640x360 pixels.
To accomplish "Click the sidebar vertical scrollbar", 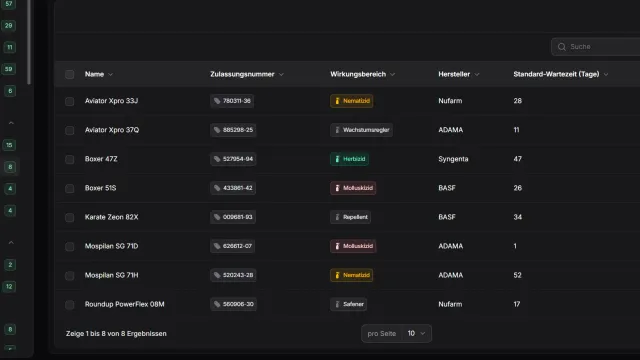I will (x=29, y=41).
